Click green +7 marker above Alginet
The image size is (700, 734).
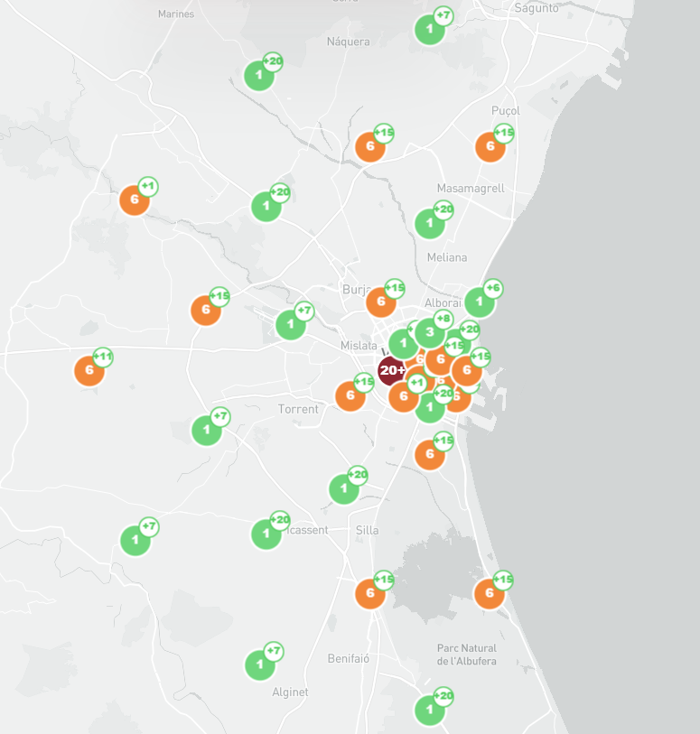click(260, 664)
